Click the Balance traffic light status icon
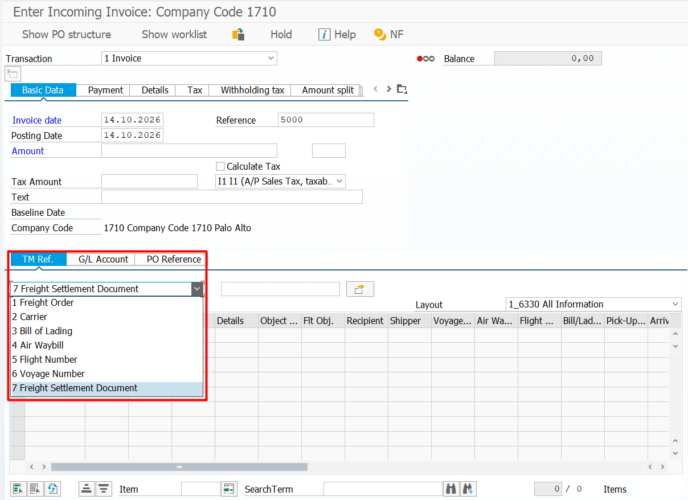Viewport: 688px width, 500px height. (426, 59)
